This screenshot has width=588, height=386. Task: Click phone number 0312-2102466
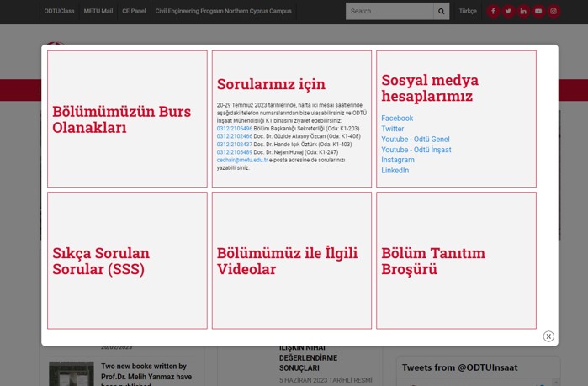[x=235, y=136]
